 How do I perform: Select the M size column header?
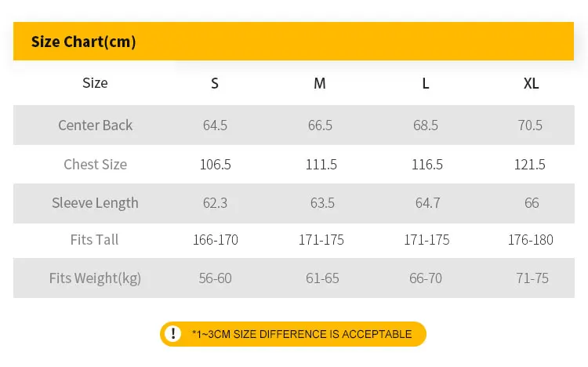pyautogui.click(x=320, y=83)
